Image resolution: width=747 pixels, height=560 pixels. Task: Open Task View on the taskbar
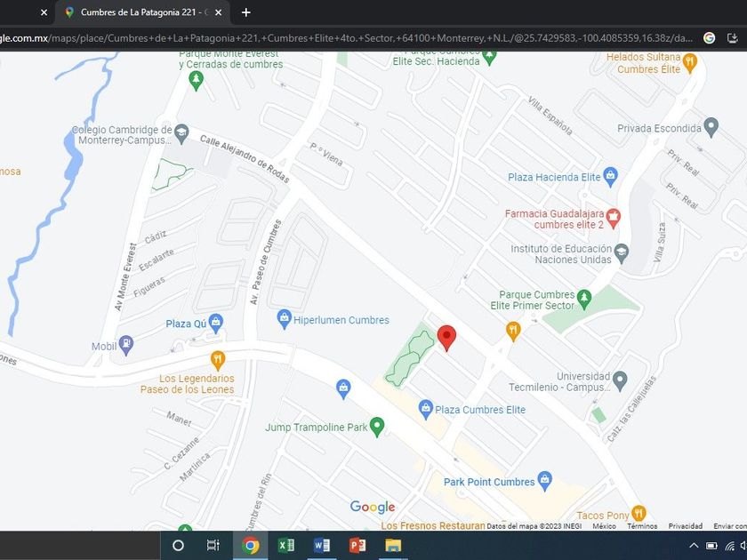213,545
